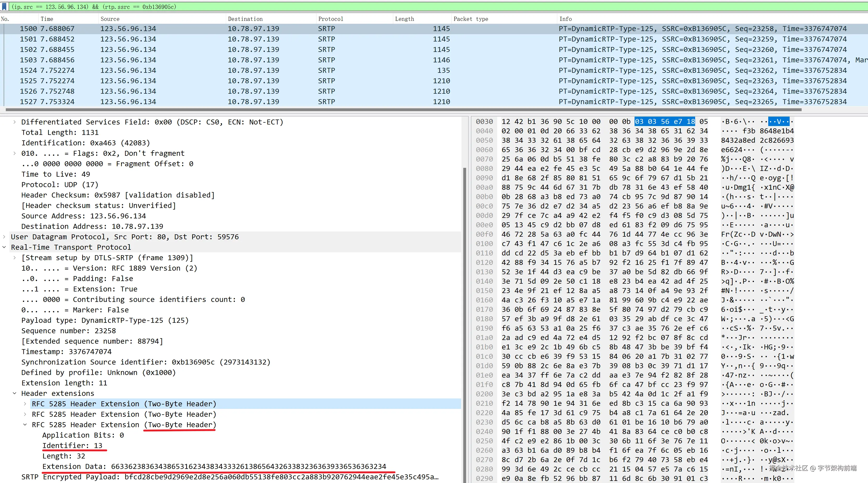
Task: Expand the first RFC 5285 Header Extension
Action: (25, 404)
